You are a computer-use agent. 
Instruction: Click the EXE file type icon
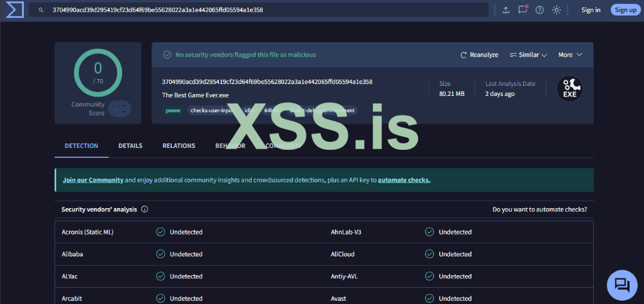coord(569,89)
